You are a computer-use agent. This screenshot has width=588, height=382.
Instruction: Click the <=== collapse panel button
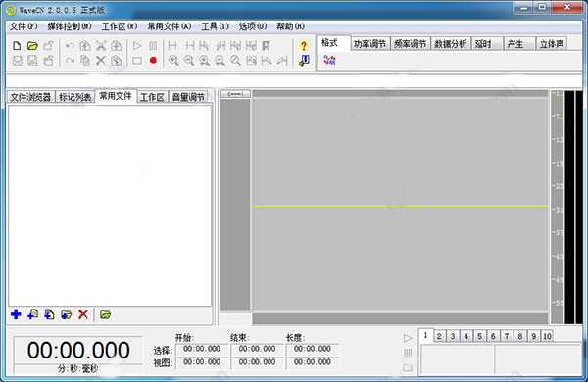click(x=235, y=94)
